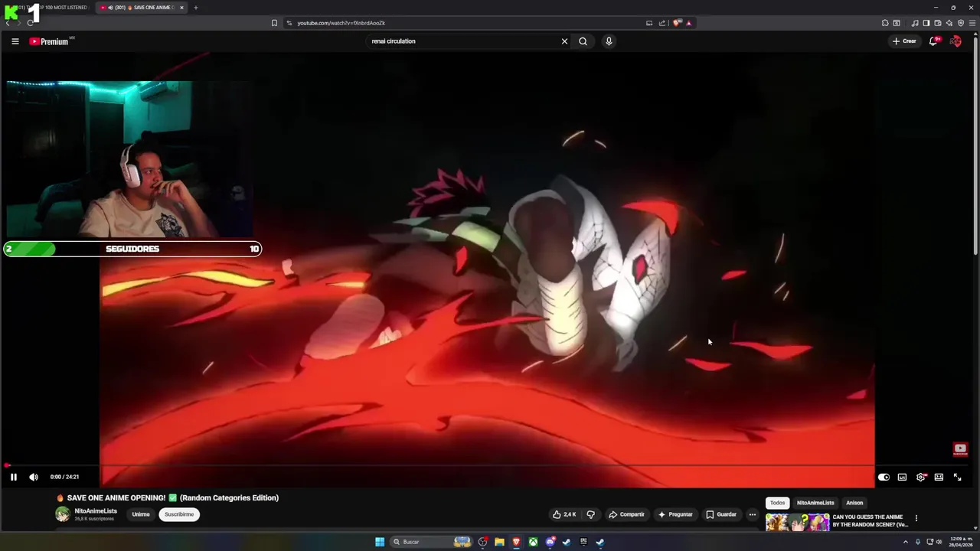This screenshot has height=551, width=980.
Task: Select the Anison filter chip
Action: pos(854,503)
